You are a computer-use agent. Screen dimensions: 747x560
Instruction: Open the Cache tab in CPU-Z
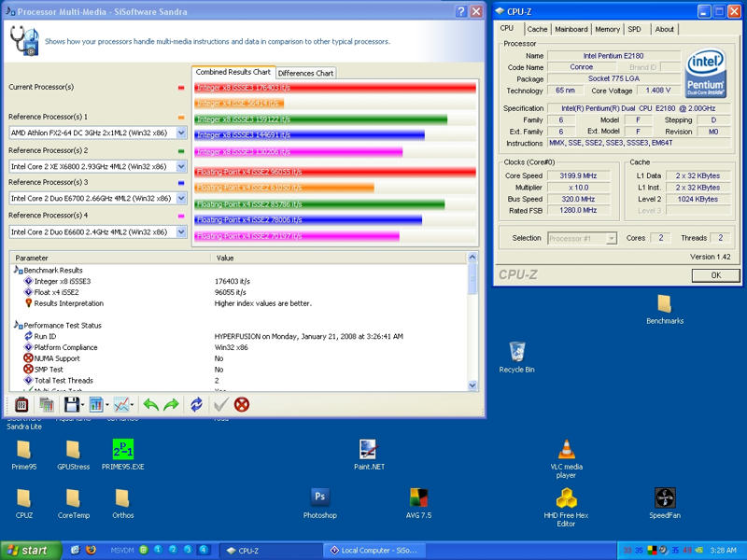tap(537, 29)
